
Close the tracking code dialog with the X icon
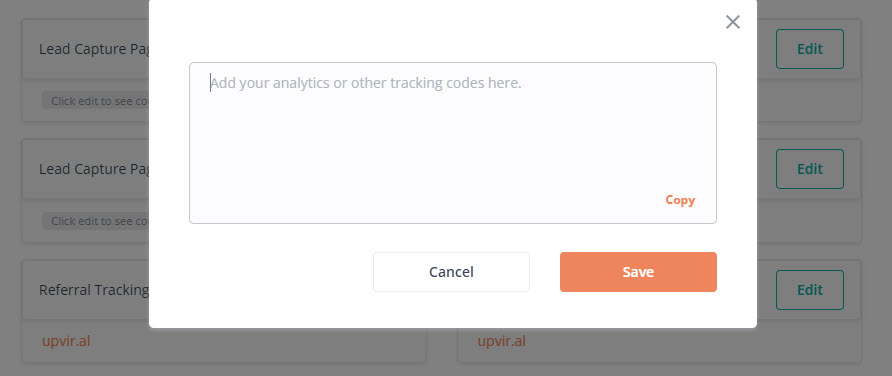click(733, 22)
